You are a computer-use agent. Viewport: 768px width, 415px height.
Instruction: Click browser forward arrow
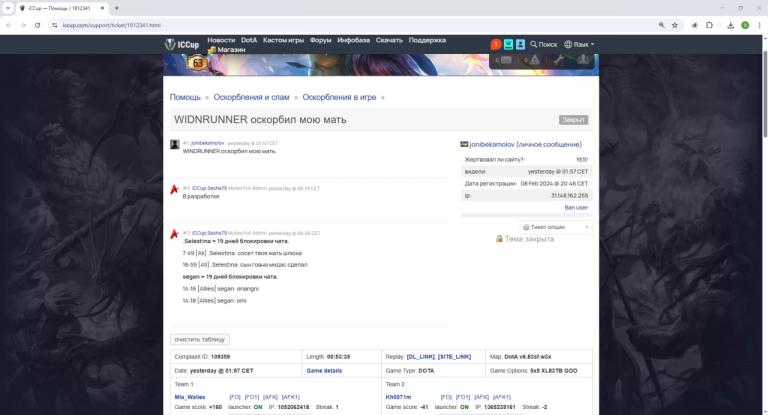click(x=23, y=25)
